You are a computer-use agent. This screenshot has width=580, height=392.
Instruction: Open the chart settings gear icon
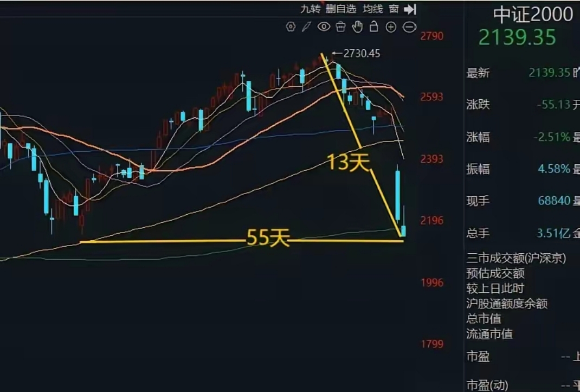click(291, 25)
